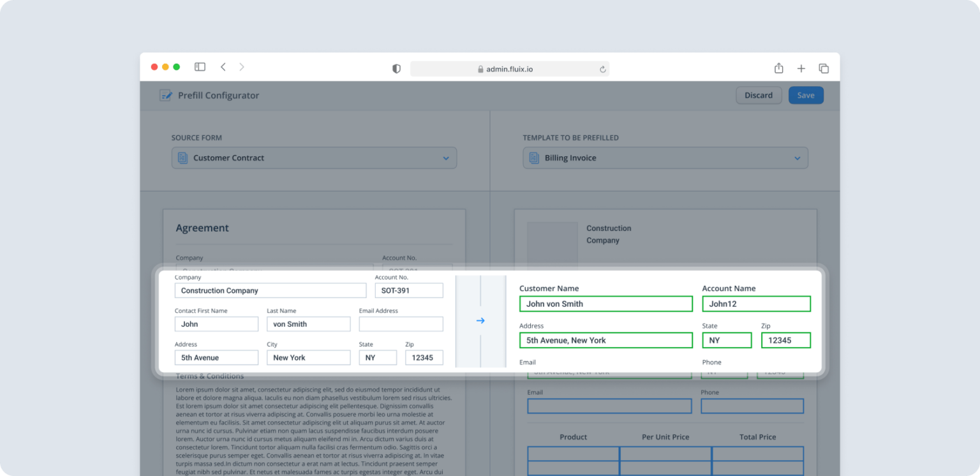Screen dimensions: 980x476
Task: Click the Zip field containing 12345
Action: 424,357
